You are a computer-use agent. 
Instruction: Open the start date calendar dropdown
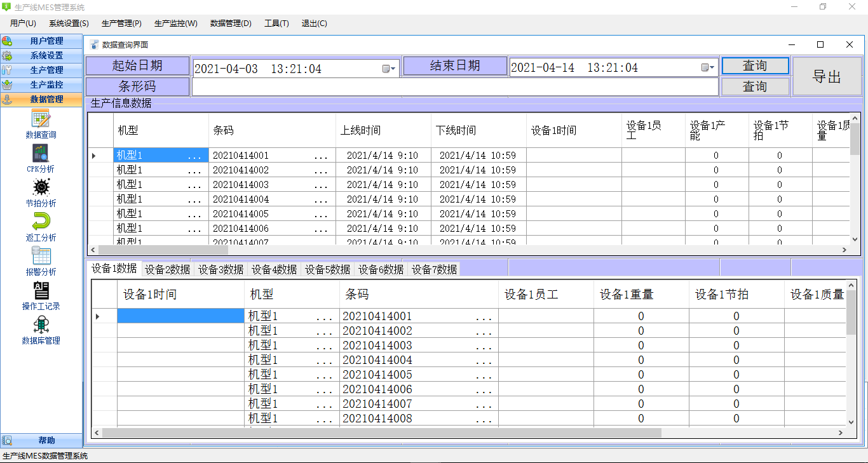(x=389, y=69)
